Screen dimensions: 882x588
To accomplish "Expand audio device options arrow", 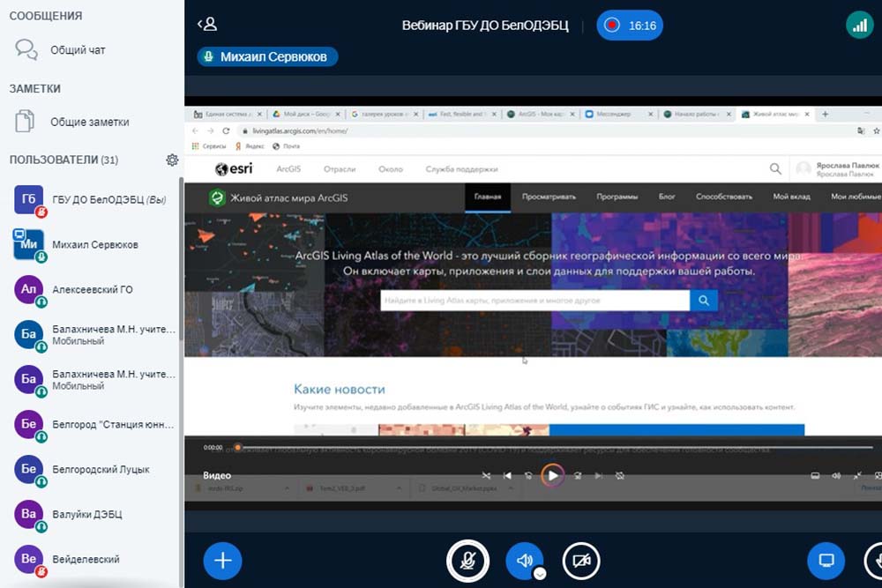I will [541, 573].
